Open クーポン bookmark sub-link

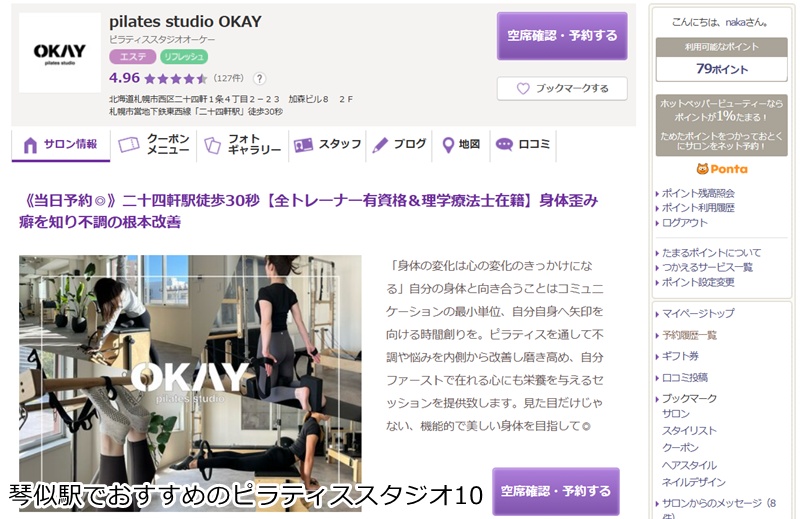pyautogui.click(x=680, y=448)
